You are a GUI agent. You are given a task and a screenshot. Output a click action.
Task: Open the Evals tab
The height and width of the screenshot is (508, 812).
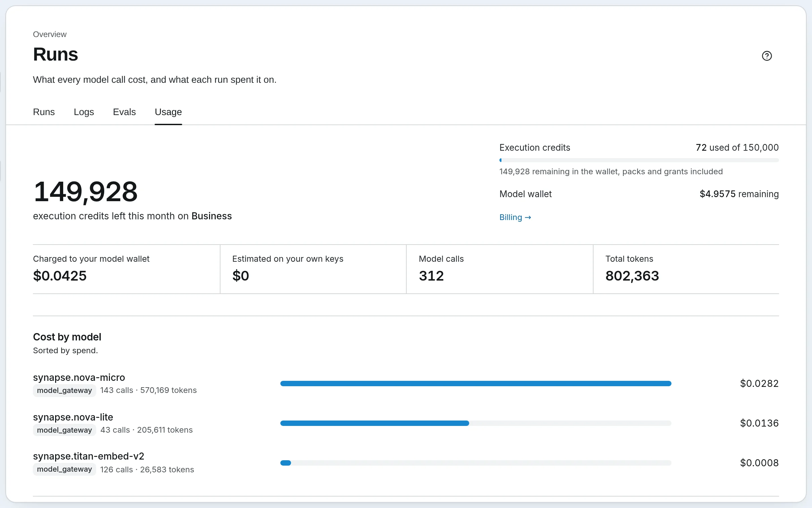point(124,112)
